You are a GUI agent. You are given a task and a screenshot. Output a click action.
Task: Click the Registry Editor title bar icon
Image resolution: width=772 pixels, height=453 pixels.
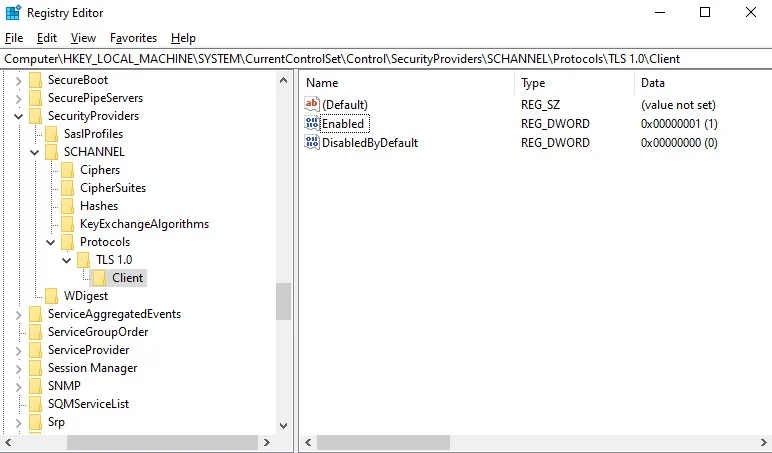[x=12, y=13]
